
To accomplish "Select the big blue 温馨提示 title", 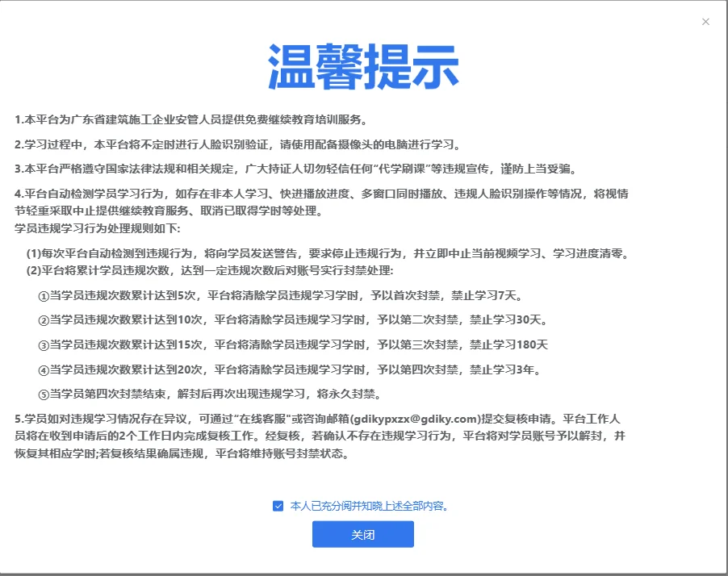I will tap(362, 66).
